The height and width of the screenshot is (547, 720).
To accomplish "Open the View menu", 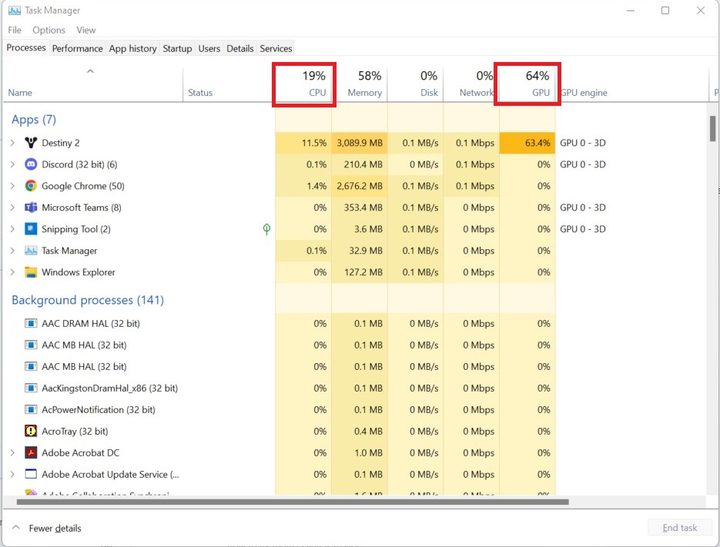I will click(86, 30).
